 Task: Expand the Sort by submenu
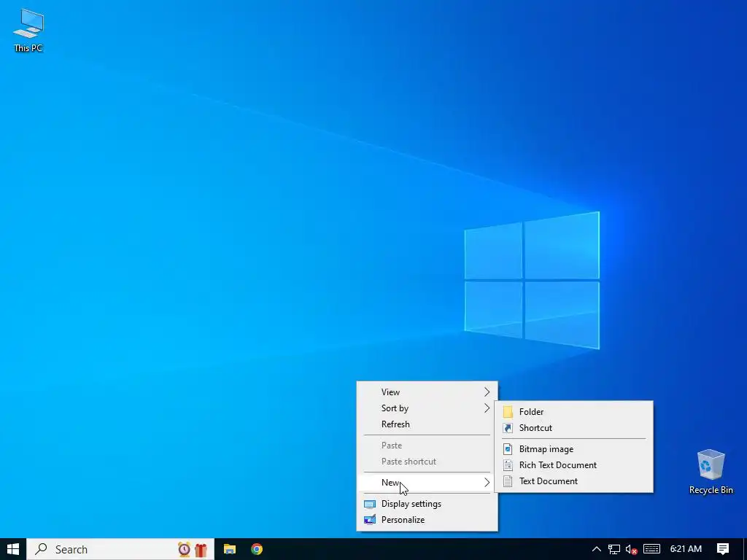coord(427,408)
